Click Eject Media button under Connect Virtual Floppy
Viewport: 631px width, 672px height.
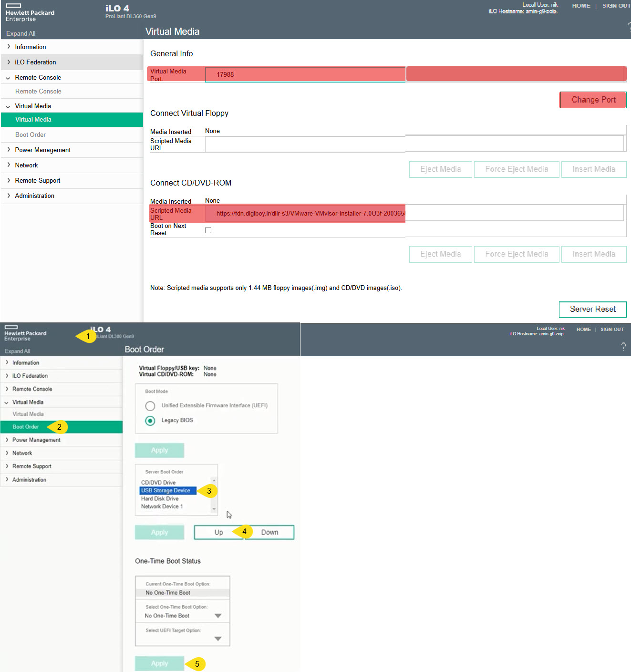click(441, 169)
